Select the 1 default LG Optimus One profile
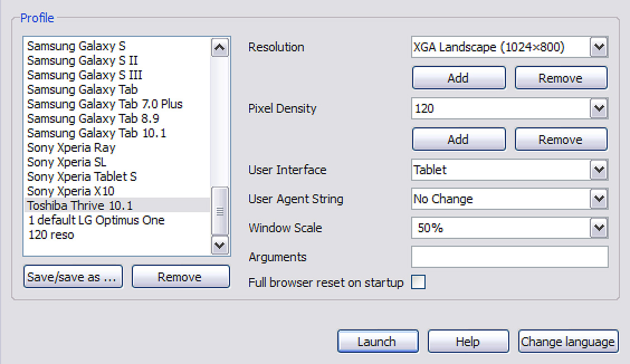 click(x=117, y=220)
